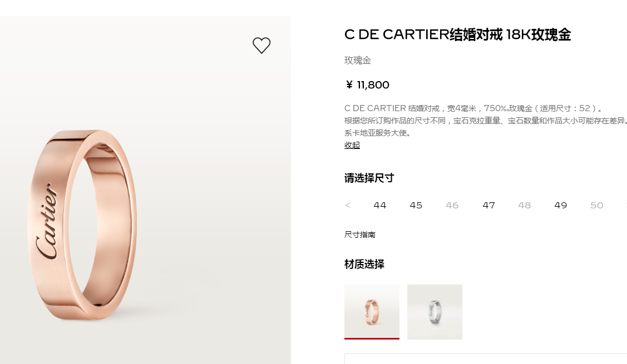Select ring size 45
627x364 pixels.
[x=416, y=206]
